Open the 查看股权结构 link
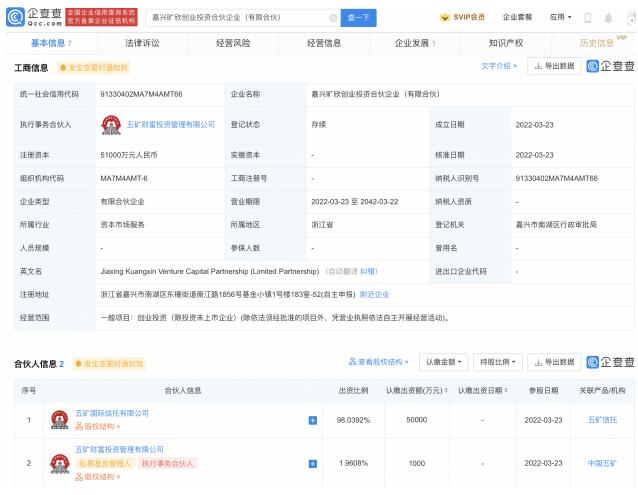 pos(378,362)
